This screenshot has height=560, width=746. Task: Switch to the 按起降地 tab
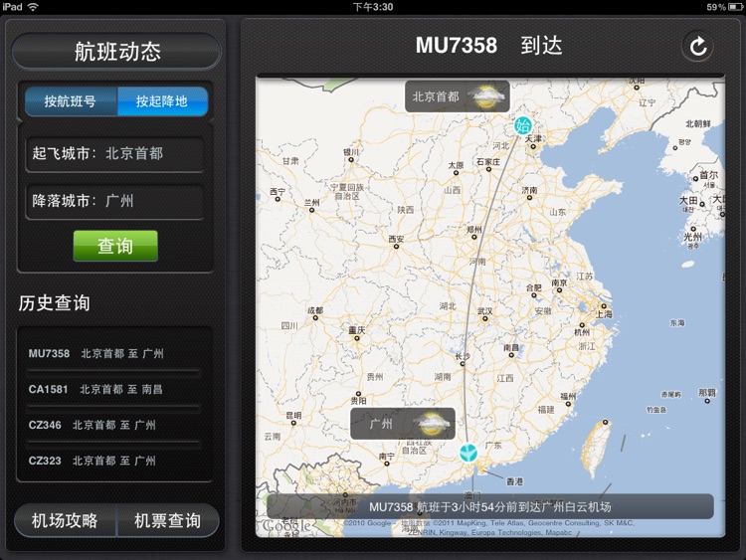coord(162,101)
